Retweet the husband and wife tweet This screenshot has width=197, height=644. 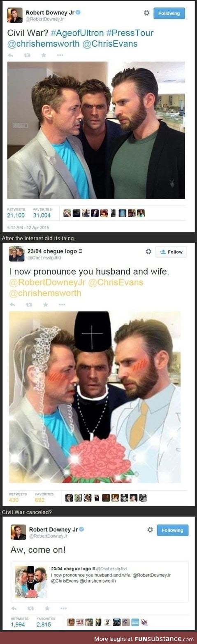tap(29, 304)
